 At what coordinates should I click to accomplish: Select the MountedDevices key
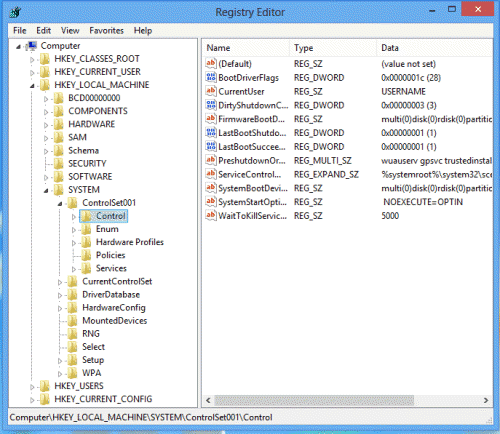click(115, 321)
